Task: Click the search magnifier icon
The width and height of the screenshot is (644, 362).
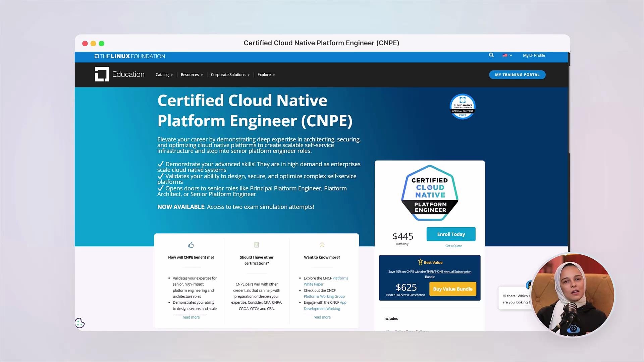Action: (x=491, y=55)
